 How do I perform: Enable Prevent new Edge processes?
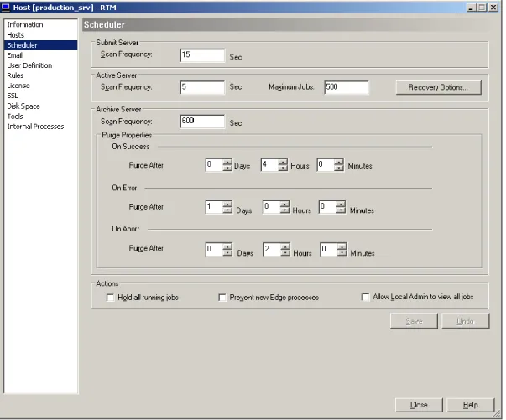[x=222, y=298]
